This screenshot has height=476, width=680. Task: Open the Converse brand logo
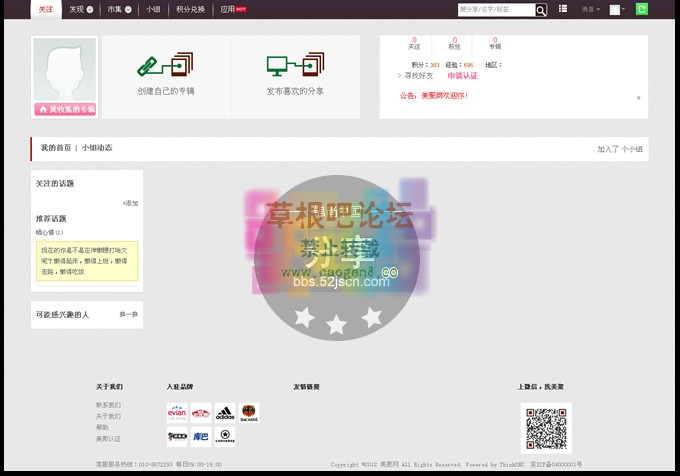point(225,436)
